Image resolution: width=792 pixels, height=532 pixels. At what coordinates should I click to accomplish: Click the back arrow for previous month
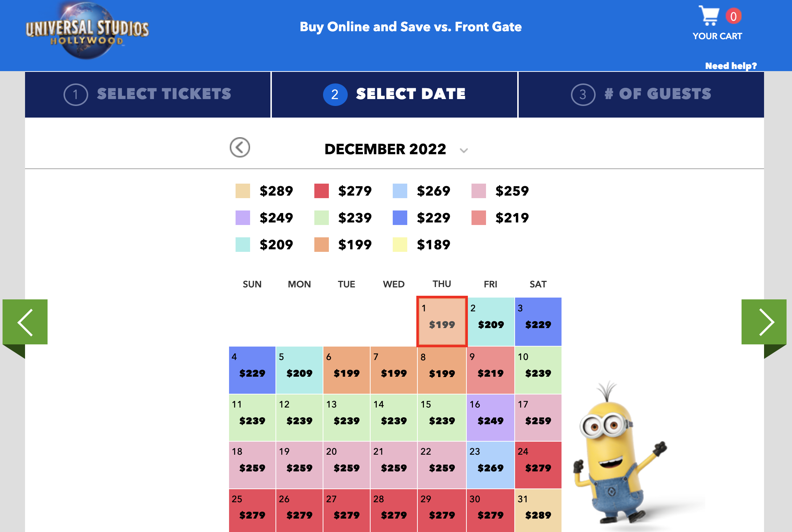click(240, 148)
